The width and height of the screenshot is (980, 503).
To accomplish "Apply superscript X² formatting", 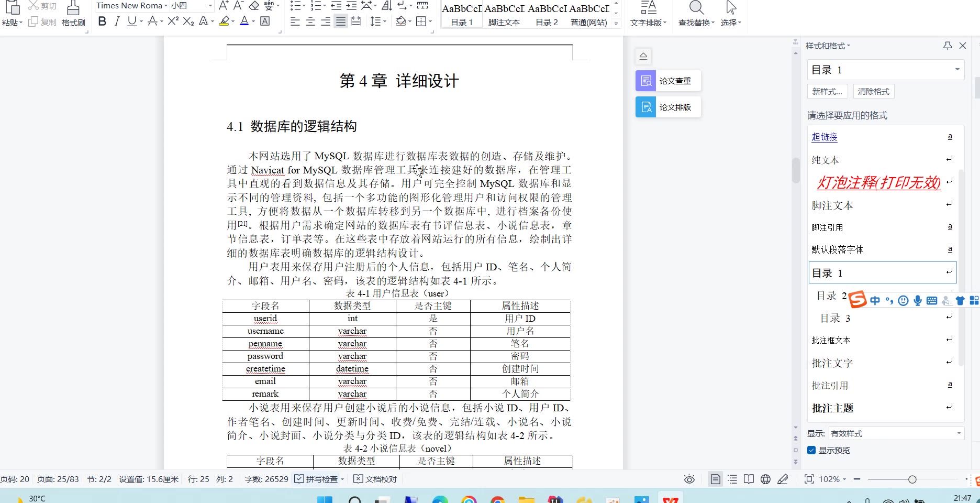I will 173,21.
